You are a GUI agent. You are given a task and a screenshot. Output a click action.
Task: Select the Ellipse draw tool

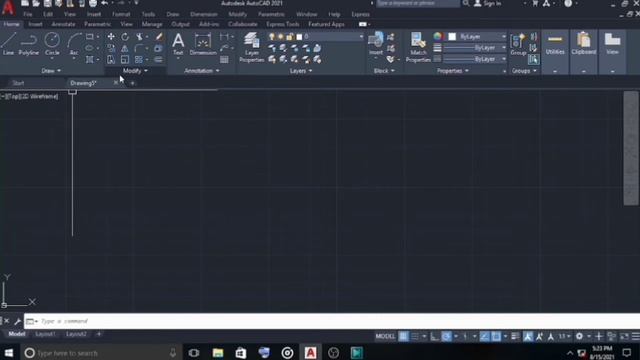(x=89, y=48)
